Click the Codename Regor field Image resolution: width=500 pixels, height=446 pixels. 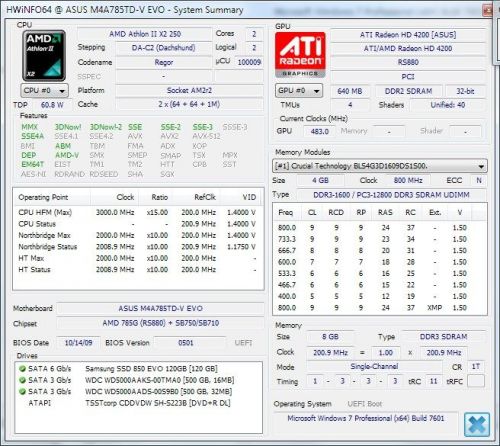pyautogui.click(x=163, y=62)
